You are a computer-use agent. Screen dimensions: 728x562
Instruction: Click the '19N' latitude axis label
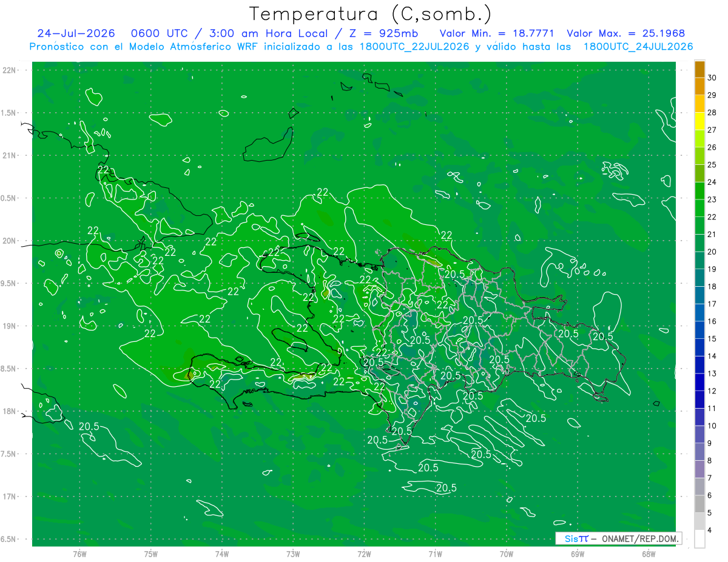pyautogui.click(x=10, y=326)
